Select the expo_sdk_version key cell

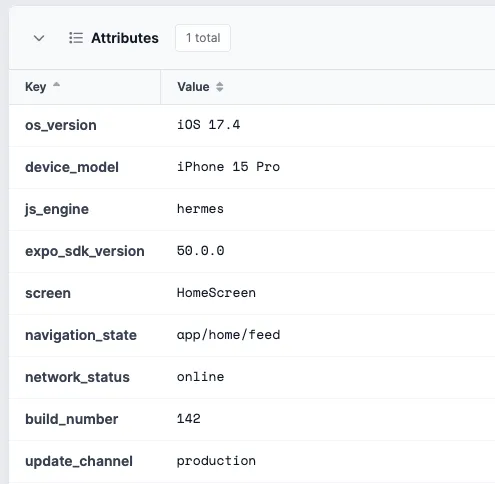85,251
